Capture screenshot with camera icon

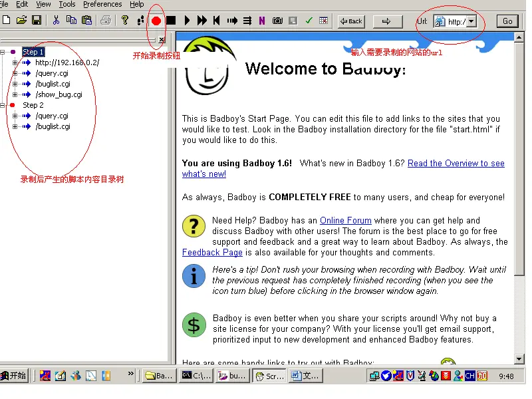tap(277, 21)
